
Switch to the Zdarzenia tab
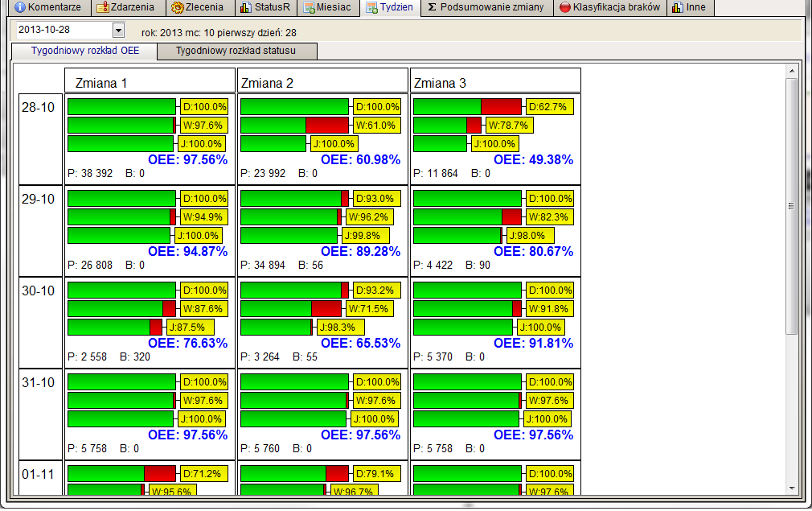pos(127,7)
